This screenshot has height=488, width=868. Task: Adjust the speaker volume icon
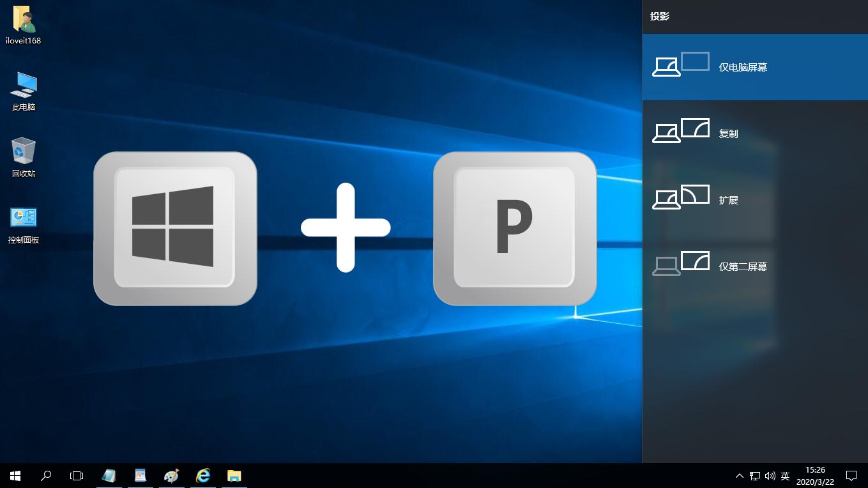pos(770,475)
